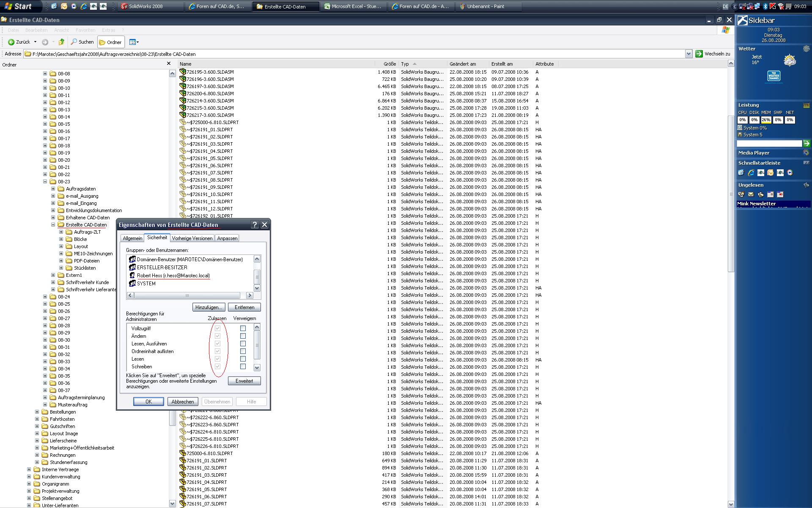The image size is (812, 508).
Task: Click the green Wechseln zu arrow
Action: click(x=699, y=54)
